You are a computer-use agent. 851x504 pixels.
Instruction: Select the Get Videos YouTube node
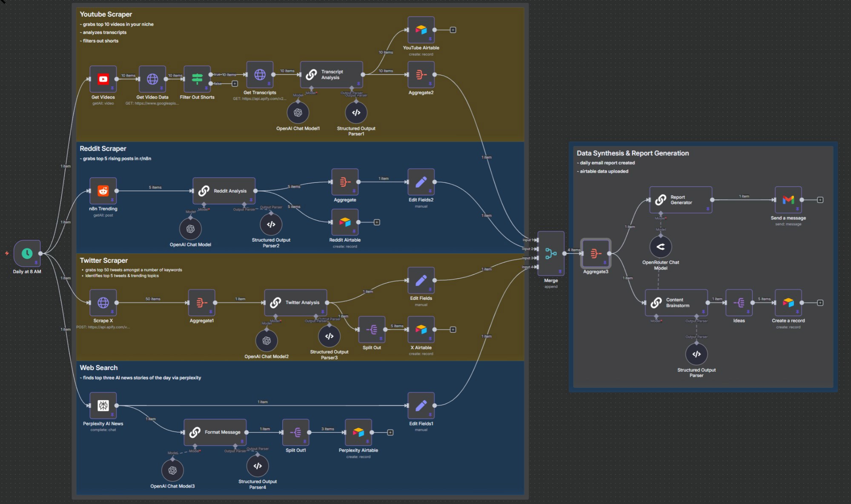point(103,79)
